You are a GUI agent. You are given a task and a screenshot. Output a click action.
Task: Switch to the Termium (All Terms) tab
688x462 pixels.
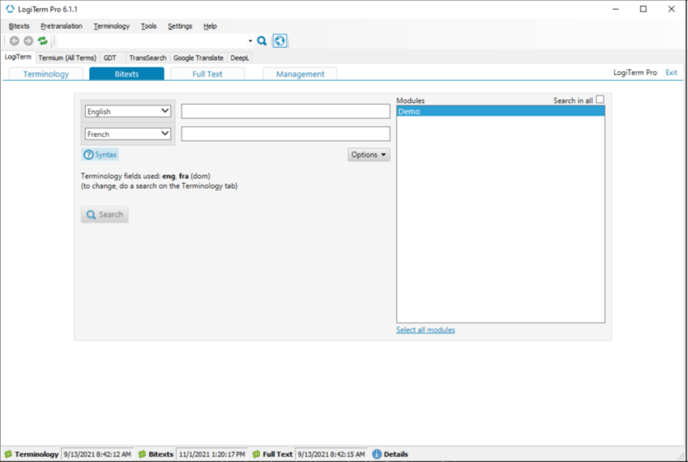[x=67, y=58]
